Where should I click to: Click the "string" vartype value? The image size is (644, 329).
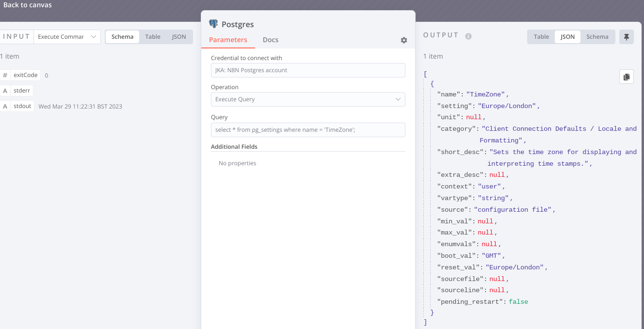pos(493,198)
